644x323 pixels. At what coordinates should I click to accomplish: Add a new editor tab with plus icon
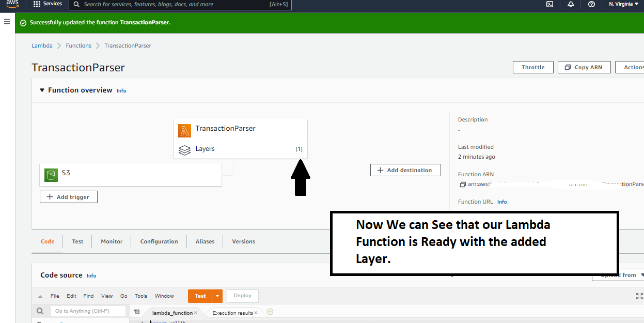point(270,312)
